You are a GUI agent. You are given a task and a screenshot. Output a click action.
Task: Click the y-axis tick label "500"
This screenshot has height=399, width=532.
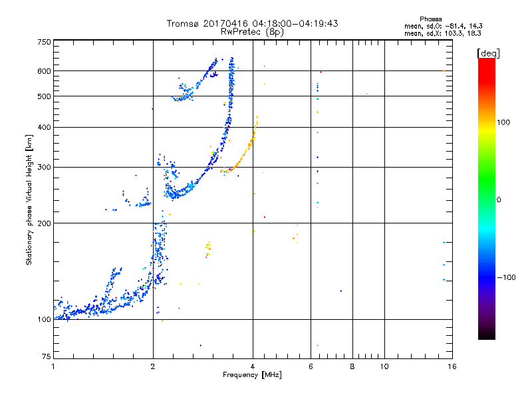click(x=44, y=96)
